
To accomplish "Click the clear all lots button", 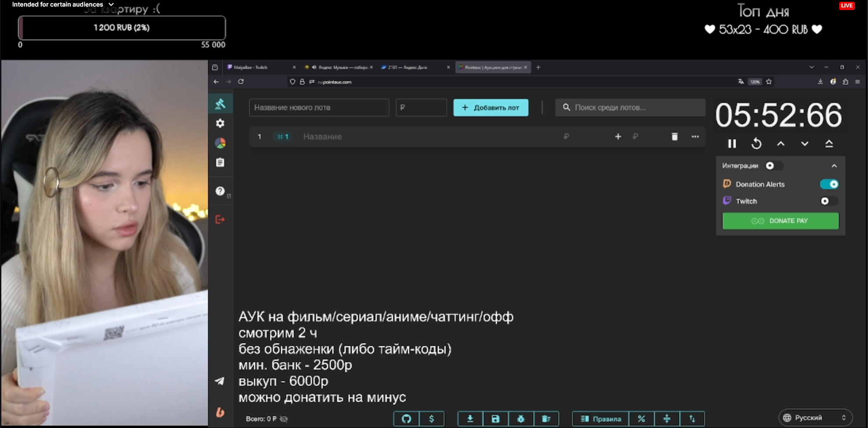I will point(546,419).
